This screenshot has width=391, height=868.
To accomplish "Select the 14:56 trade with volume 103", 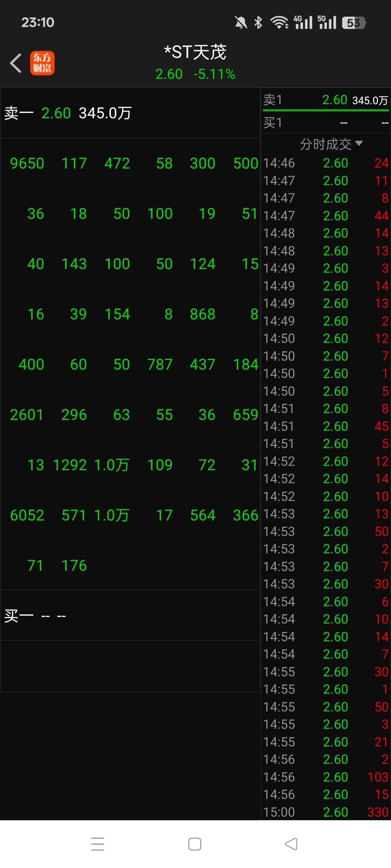I will tap(326, 777).
